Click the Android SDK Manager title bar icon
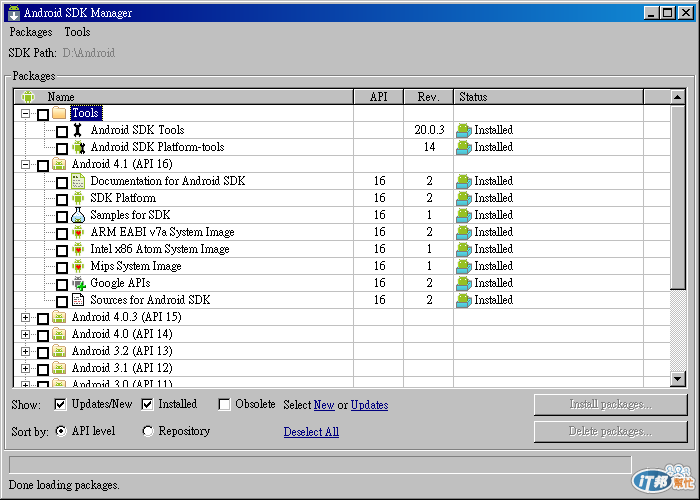The height and width of the screenshot is (500, 700). [x=14, y=13]
